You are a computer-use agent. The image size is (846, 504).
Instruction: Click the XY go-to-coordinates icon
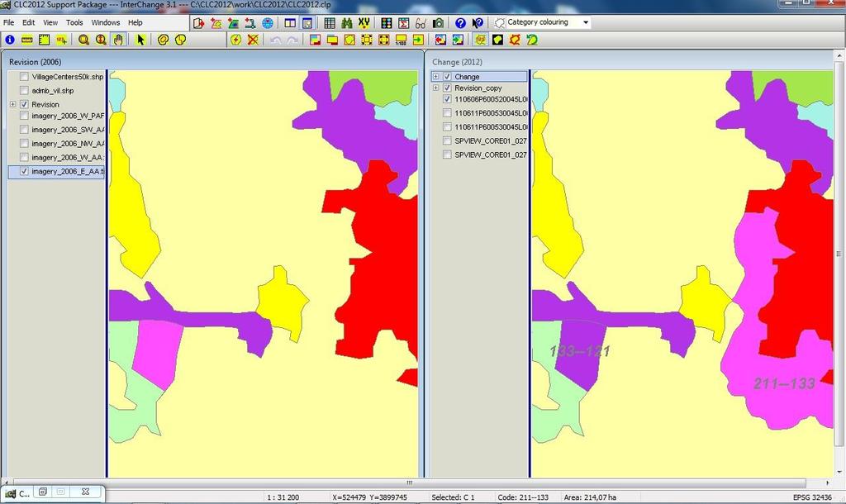coord(364,23)
